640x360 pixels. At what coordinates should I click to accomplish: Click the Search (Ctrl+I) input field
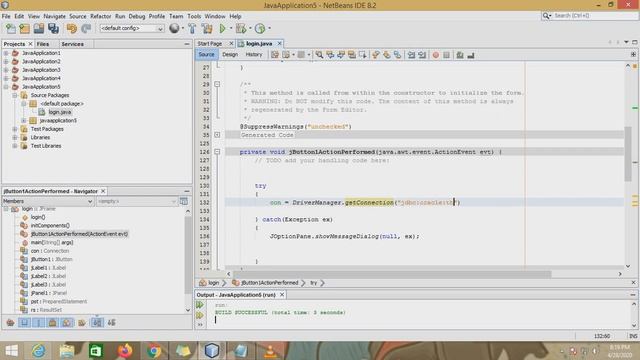(596, 16)
